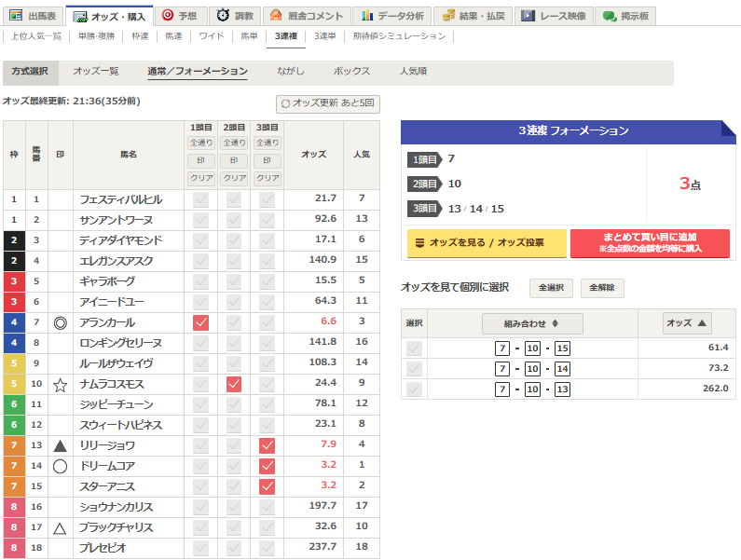Click 全解除 to deselect all combinations
The height and width of the screenshot is (560, 741).
pos(602,288)
